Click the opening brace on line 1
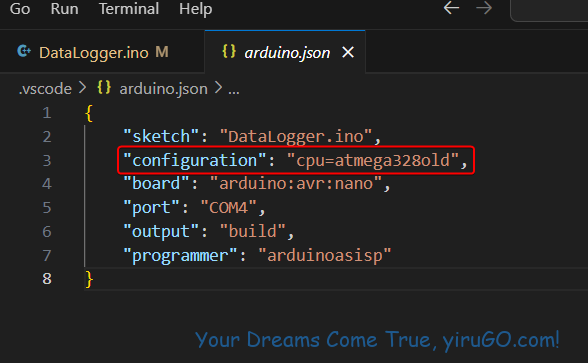The width and height of the screenshot is (588, 363). (x=89, y=113)
